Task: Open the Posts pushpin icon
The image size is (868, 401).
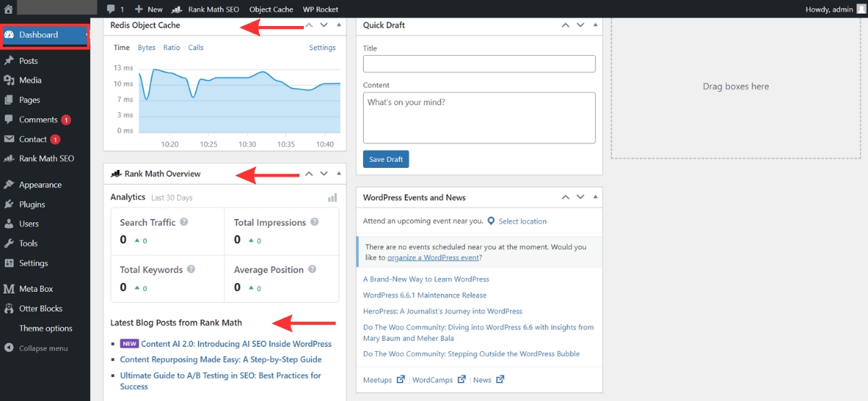Action: coord(9,61)
